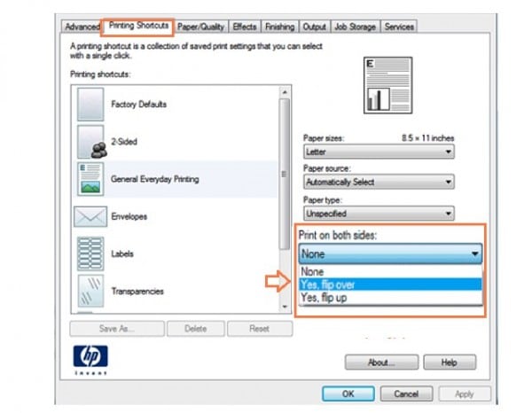532x413 pixels.
Task: Click the shortcuts list scroll down arrow
Action: [285, 307]
